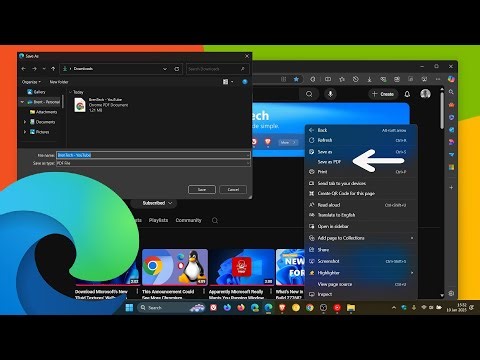The height and width of the screenshot is (360, 480).
Task: Open the recent locations dropdown in Save As
Action: pos(44,69)
